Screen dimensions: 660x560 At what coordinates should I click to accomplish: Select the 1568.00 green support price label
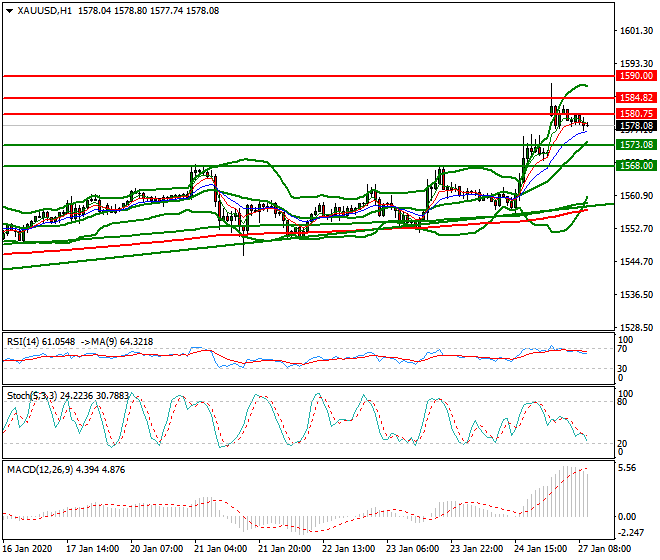(x=636, y=165)
